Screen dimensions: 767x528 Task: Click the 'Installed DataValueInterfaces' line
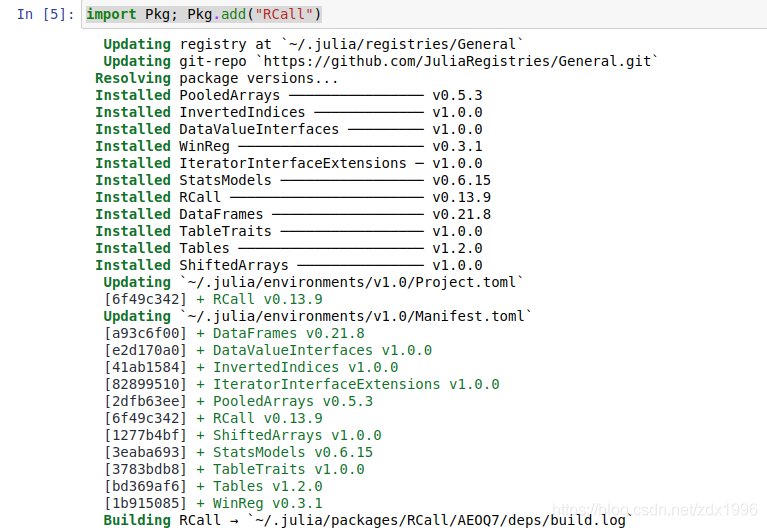[x=289, y=130]
